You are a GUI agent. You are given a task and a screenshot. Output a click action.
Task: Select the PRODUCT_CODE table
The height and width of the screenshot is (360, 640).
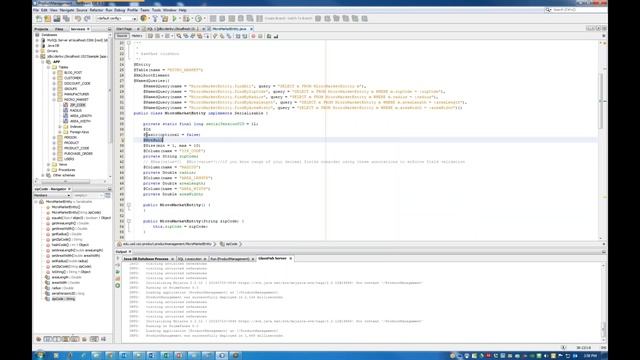[x=76, y=148]
